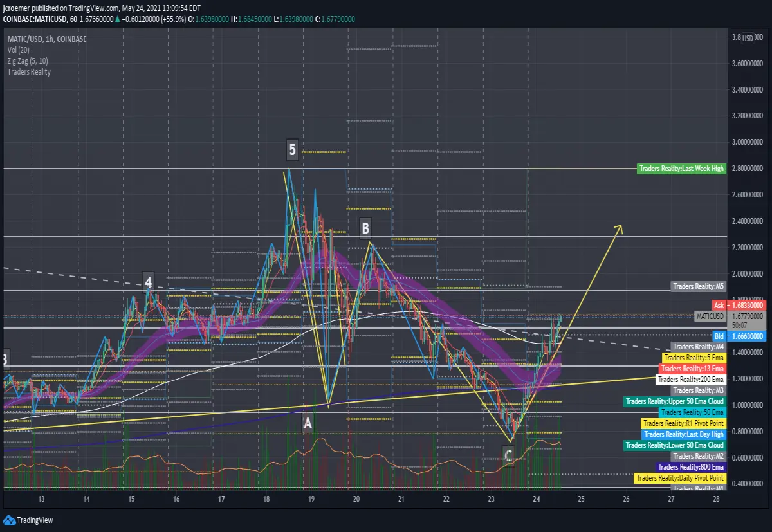
Task: Click the Traders Reality:R1 Pivot Point label
Action: tap(684, 423)
